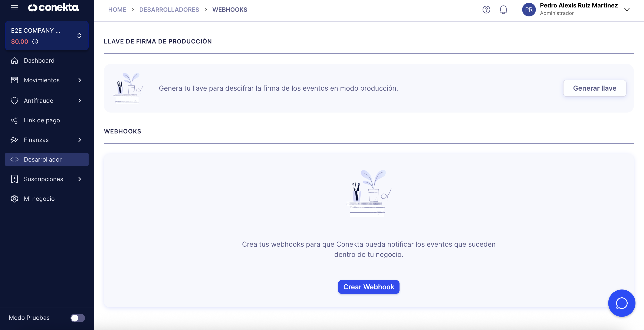Go to HOME breadcrumb link
The width and height of the screenshot is (644, 330).
(x=117, y=10)
